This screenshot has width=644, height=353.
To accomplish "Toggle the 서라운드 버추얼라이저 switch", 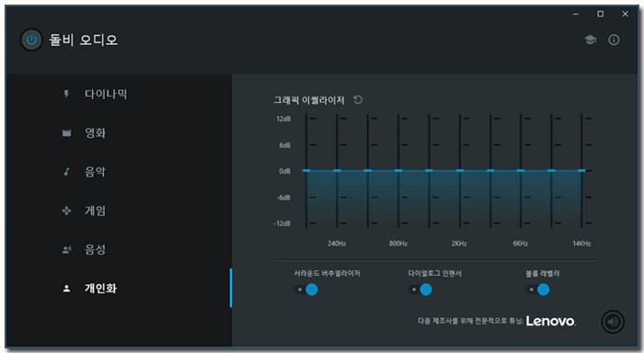I will (x=306, y=290).
